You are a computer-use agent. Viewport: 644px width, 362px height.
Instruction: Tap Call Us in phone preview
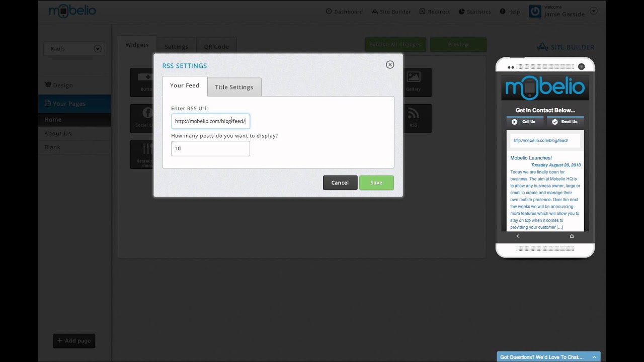(x=525, y=122)
